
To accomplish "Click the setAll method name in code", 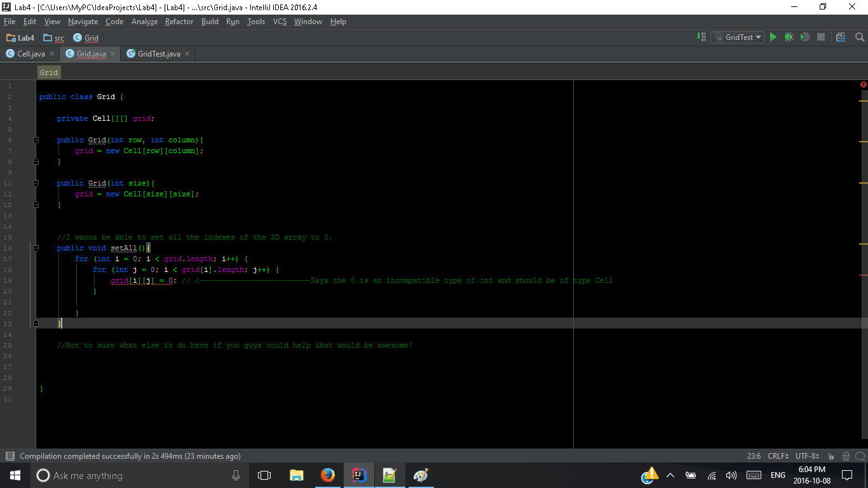I will (x=124, y=248).
